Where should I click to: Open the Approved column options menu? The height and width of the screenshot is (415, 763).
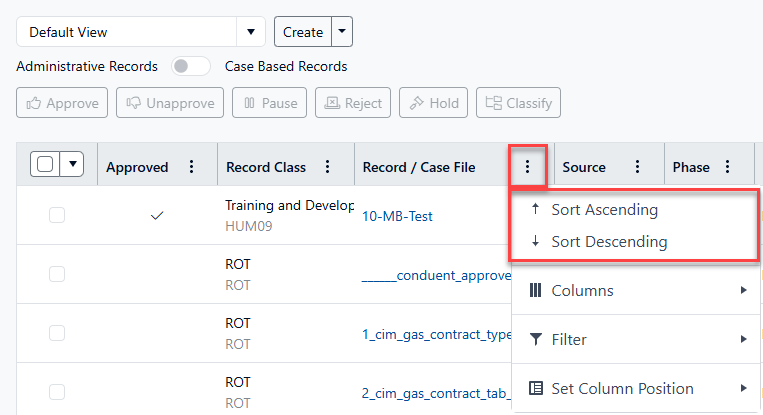[192, 167]
